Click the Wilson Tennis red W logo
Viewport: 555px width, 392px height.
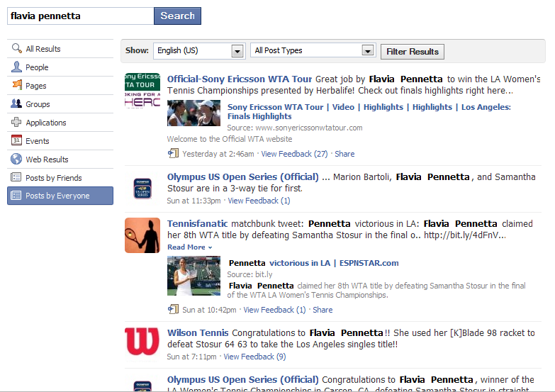coord(142,342)
